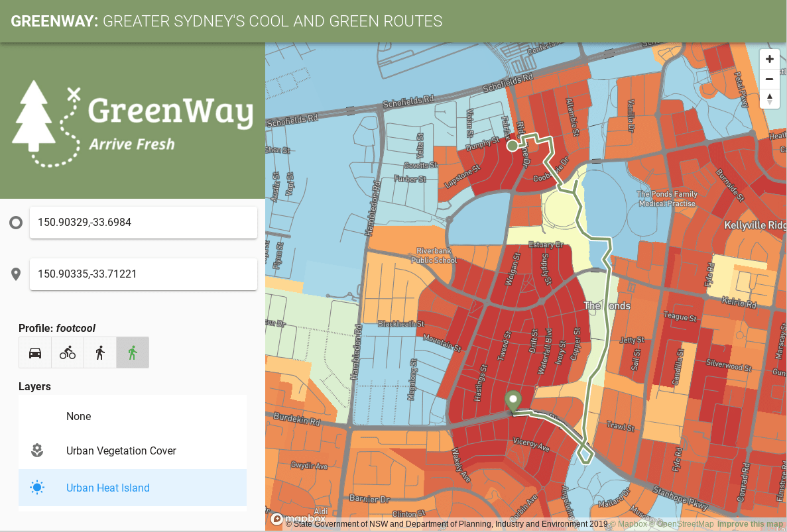Zoom in on the map
Viewport: 787px width, 532px height.
tap(770, 59)
